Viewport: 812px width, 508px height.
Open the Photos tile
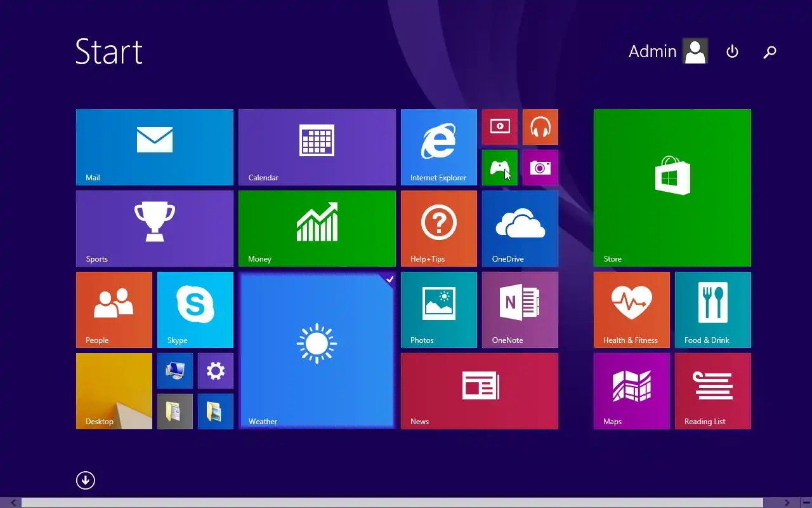439,310
